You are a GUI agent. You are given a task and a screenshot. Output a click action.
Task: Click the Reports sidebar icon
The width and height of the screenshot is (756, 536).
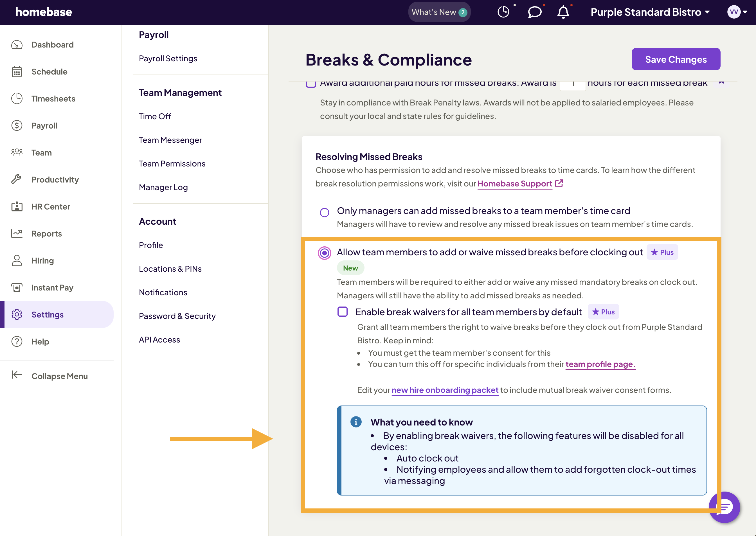pos(17,233)
